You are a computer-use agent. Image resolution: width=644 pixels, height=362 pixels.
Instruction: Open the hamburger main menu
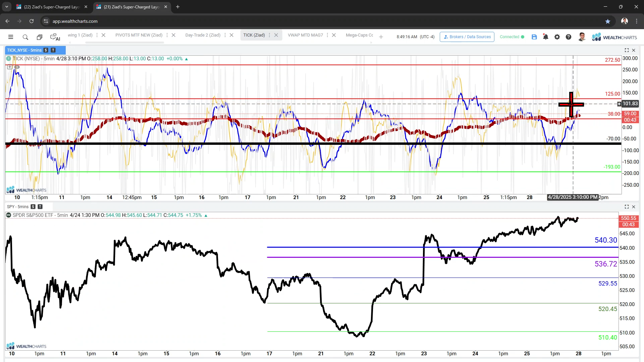point(11,37)
